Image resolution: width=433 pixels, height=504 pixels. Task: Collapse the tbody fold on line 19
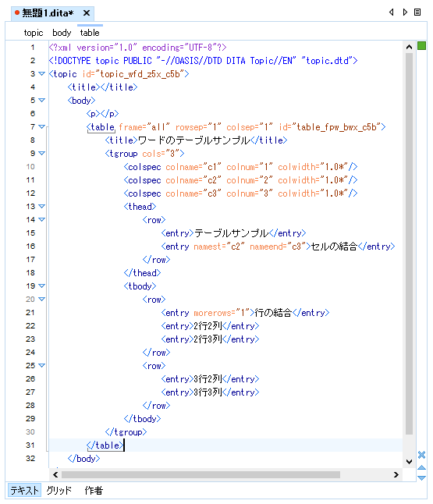click(41, 286)
